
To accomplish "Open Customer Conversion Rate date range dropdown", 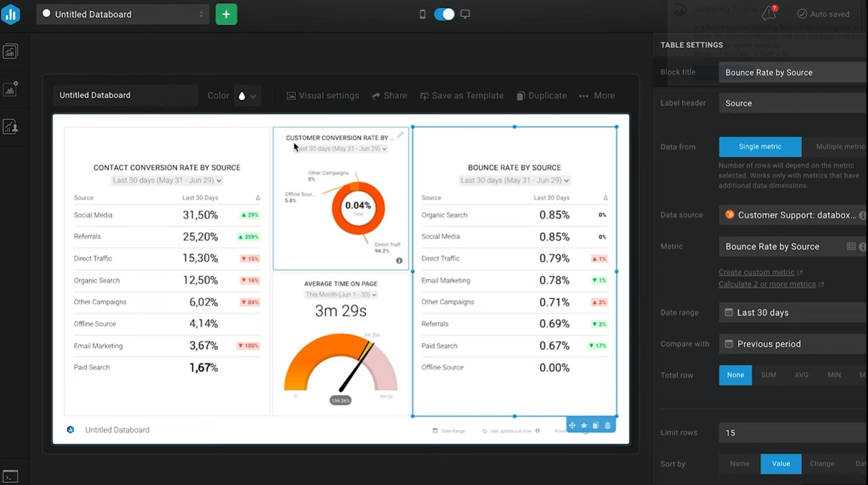I will [x=341, y=149].
